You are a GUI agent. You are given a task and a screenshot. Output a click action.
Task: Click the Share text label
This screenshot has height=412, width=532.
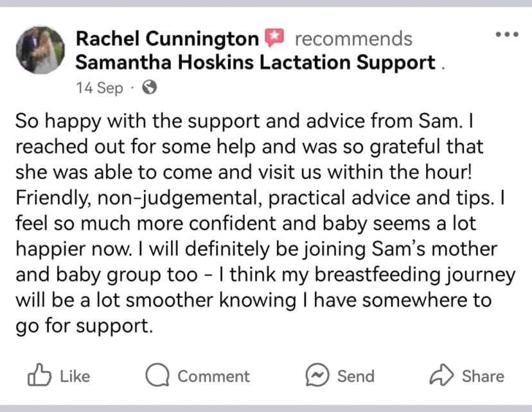[x=483, y=376]
